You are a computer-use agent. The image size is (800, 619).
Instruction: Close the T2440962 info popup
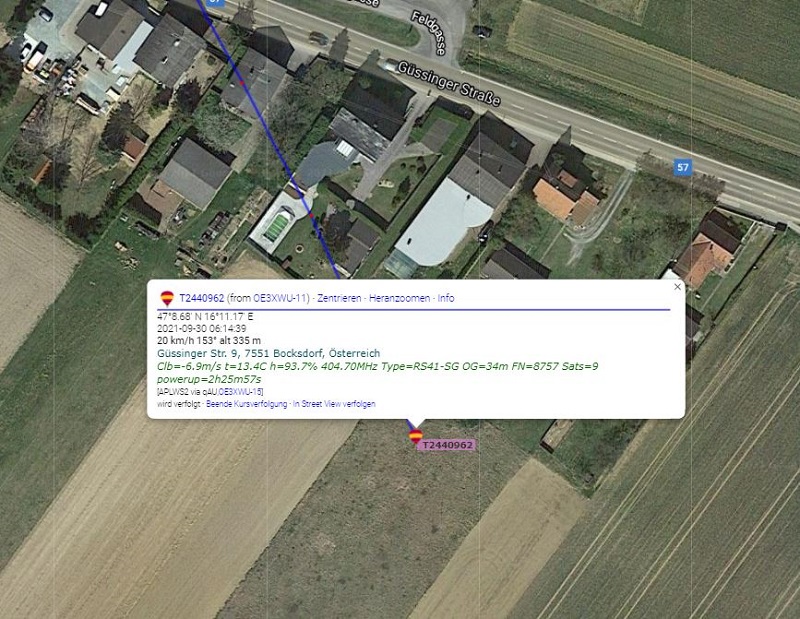[x=677, y=287]
